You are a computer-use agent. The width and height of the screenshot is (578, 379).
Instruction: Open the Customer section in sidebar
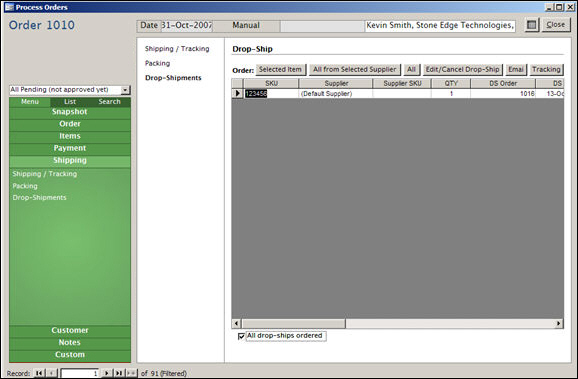[70, 330]
